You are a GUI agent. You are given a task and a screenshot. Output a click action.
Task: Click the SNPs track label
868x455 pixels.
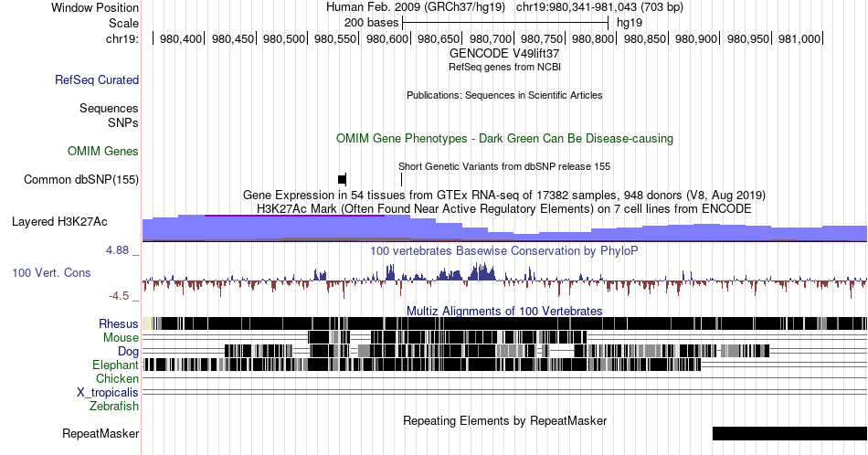[123, 122]
